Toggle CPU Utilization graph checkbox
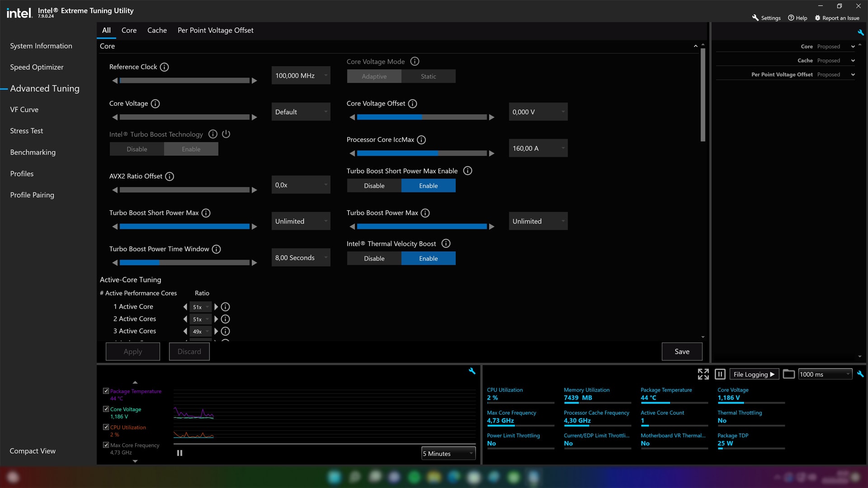868x488 pixels. 106,427
